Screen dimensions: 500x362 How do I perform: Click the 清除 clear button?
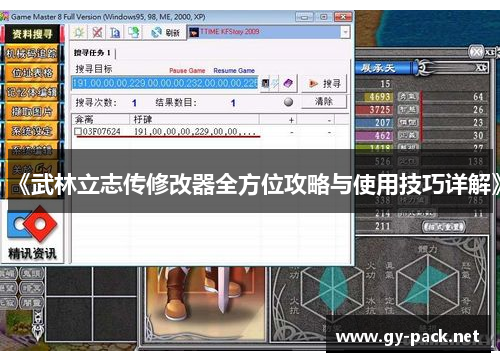pyautogui.click(x=324, y=101)
